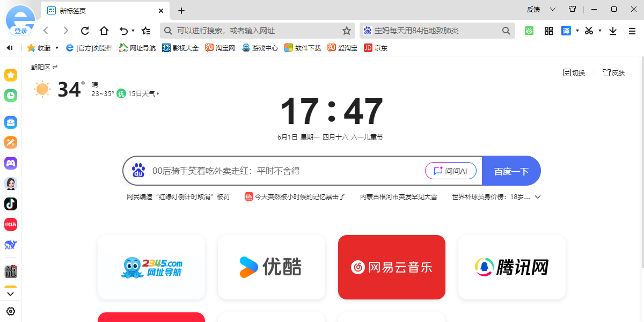This screenshot has height=322, width=644.
Task: Open the 腾讯网 shortcut tile
Action: (x=512, y=267)
